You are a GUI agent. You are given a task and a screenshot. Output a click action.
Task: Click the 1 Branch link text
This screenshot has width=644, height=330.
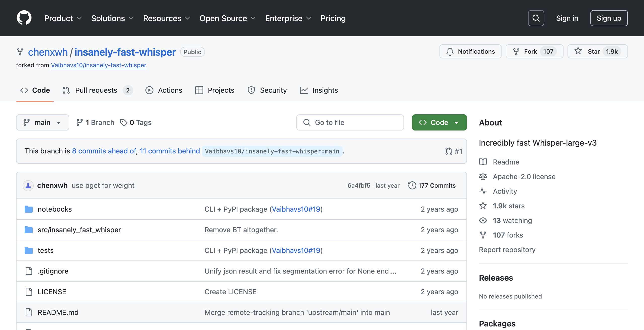(x=100, y=122)
